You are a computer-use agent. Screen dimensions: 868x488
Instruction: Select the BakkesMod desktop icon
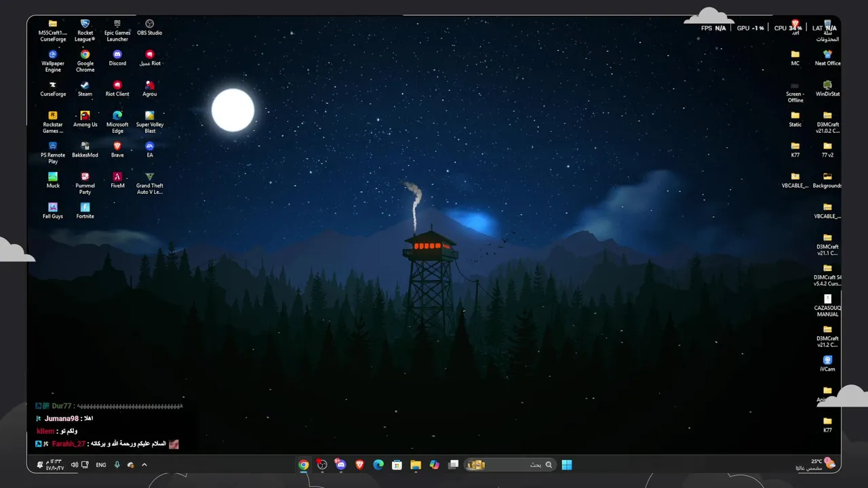pos(85,150)
